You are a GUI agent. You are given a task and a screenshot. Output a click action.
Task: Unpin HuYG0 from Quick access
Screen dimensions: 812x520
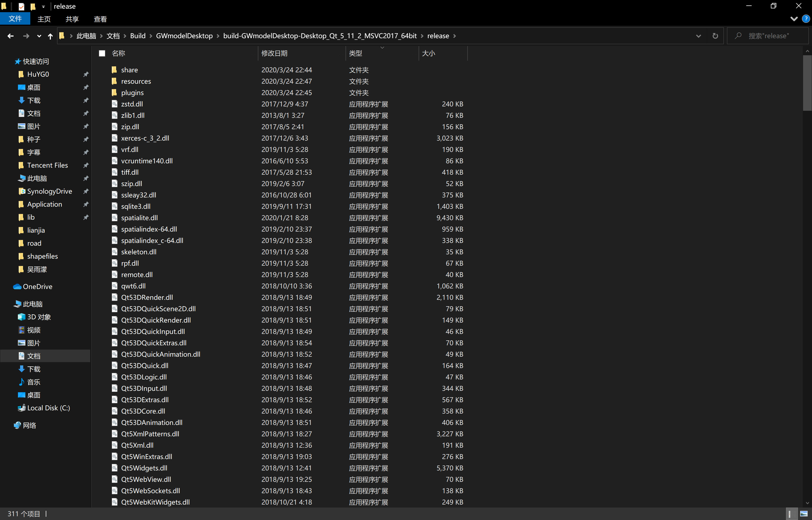click(x=86, y=74)
